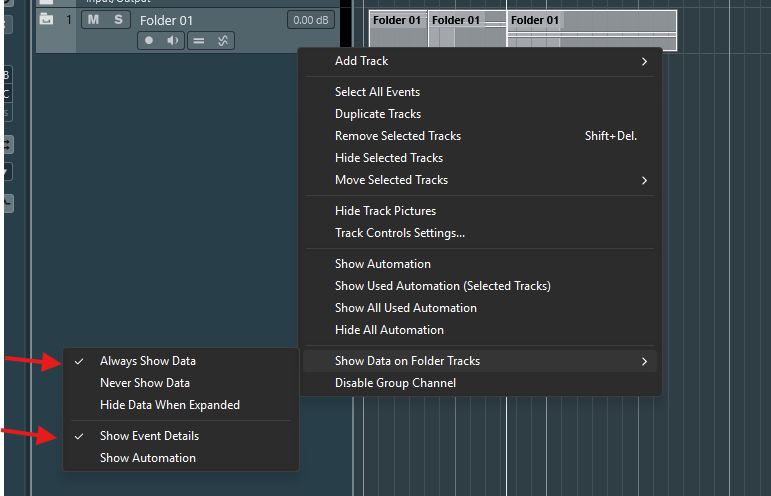Select Hide Data When Expanded option

181,405
